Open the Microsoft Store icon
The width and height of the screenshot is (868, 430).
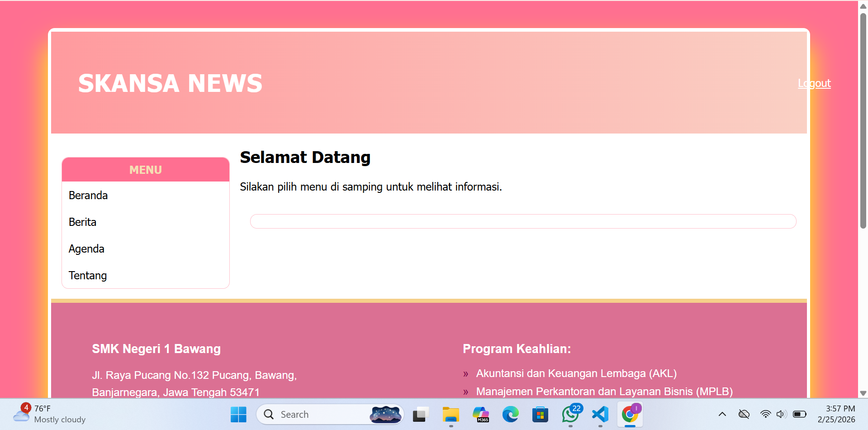coord(541,414)
